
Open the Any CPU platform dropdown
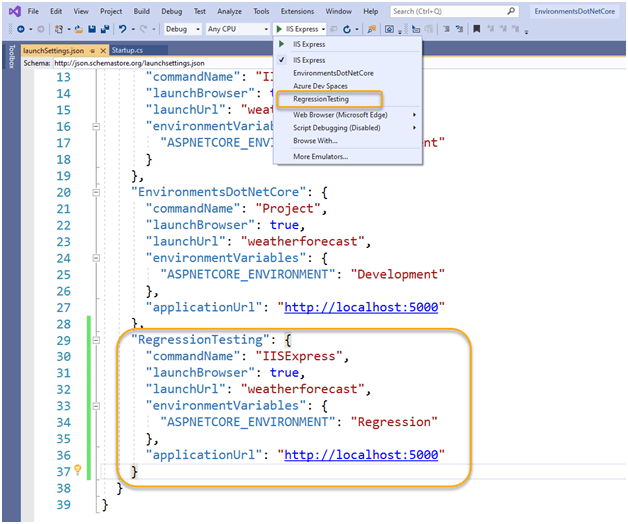[x=239, y=29]
